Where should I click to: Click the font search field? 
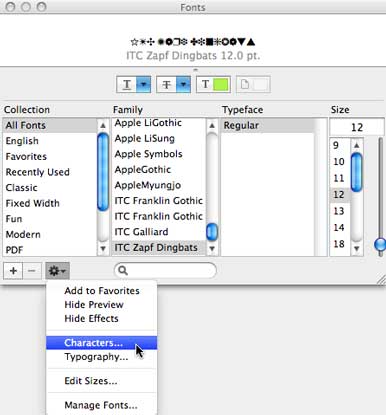pyautogui.click(x=165, y=270)
